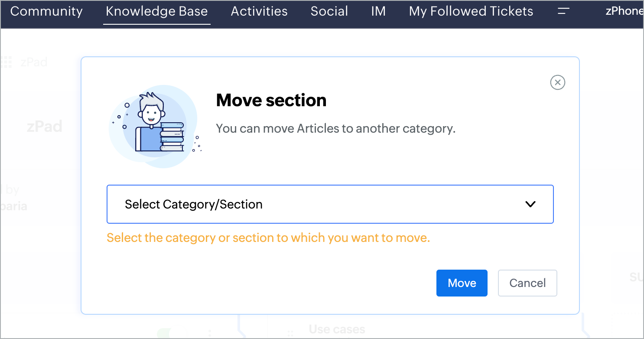Viewport: 644px width, 339px height.
Task: Go to the Activities tab
Action: 259,11
